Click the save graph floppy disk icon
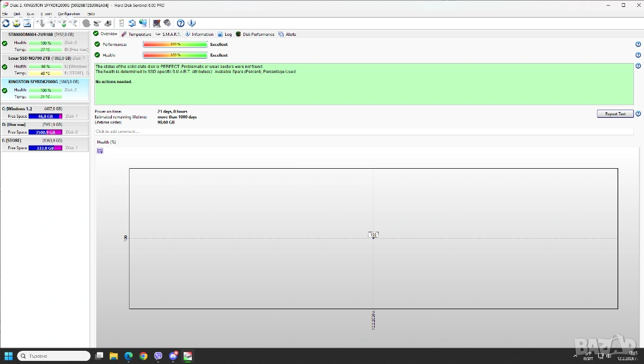Image resolution: width=644 pixels, height=364 pixels. pos(100,151)
